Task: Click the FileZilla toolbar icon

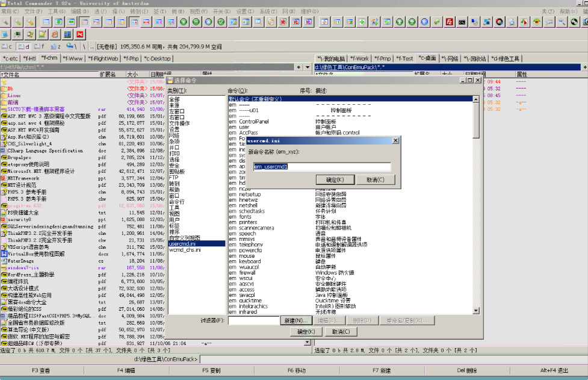Action: (x=449, y=22)
